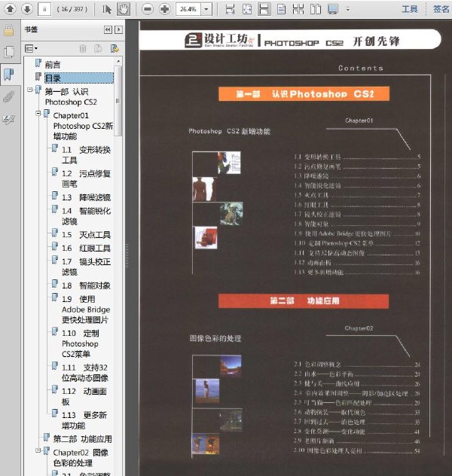Jump to 1.8 智能对象 bookmark
This screenshot has height=476, width=452.
(86, 285)
